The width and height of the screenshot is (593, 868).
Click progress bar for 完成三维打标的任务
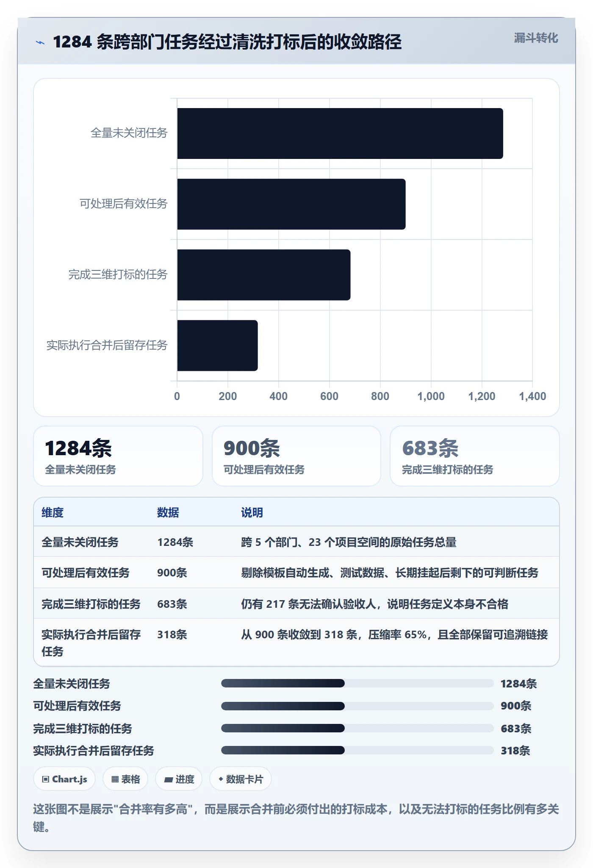point(357,728)
